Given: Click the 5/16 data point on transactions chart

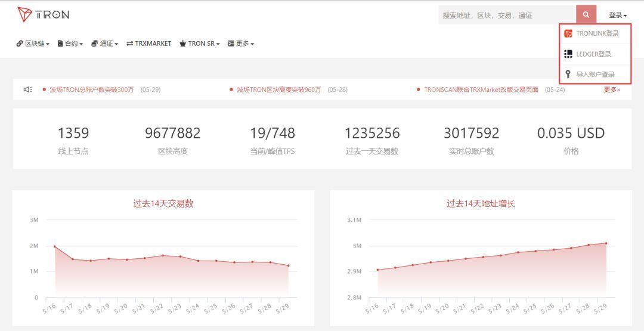Looking at the screenshot, I should coord(55,246).
